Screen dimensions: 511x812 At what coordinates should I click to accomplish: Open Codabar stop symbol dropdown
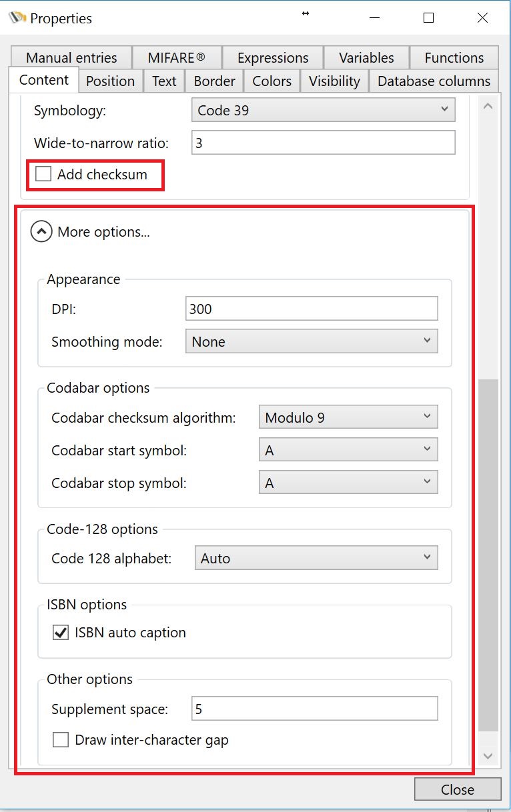[348, 483]
